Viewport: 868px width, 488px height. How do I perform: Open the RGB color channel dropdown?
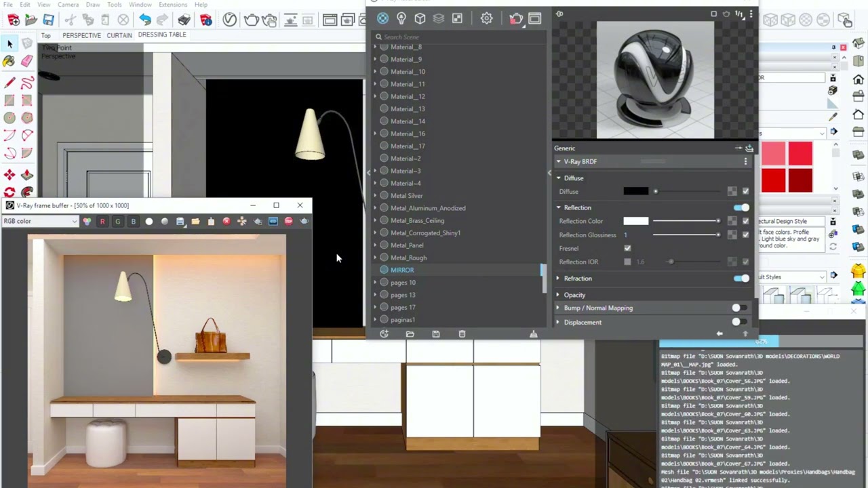[41, 221]
